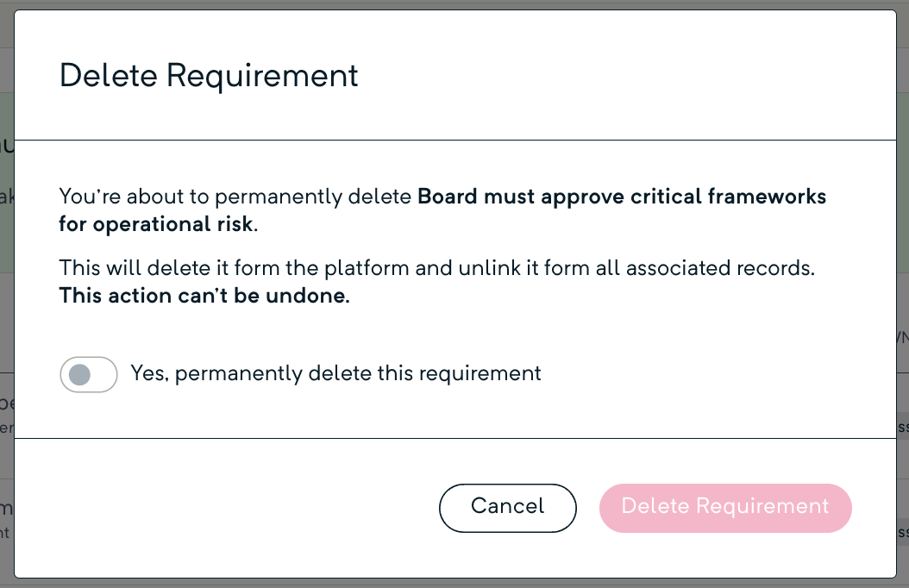
Task: Select the bold "Board must approve critical frameworks" text
Action: (x=621, y=197)
